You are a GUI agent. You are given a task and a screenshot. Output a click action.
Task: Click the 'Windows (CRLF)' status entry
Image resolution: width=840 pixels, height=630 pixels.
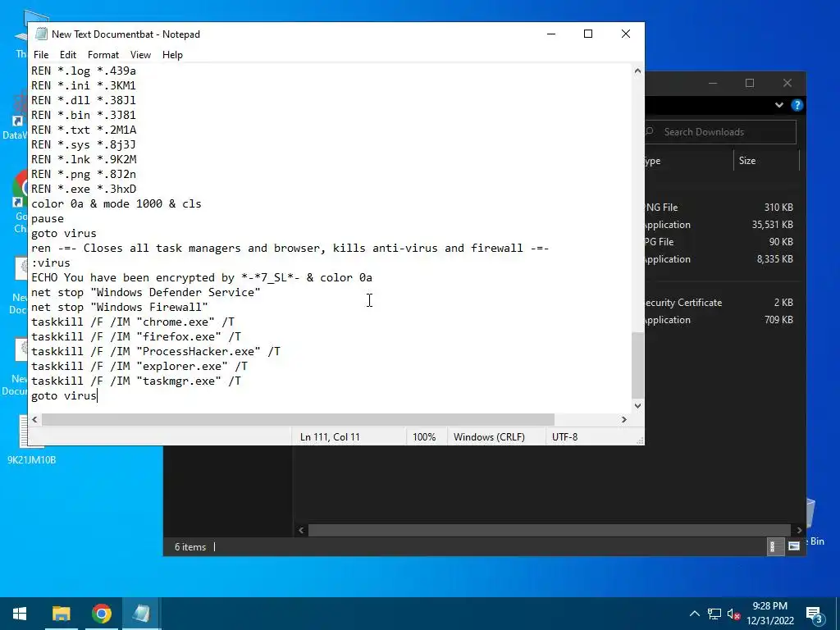pyautogui.click(x=489, y=436)
